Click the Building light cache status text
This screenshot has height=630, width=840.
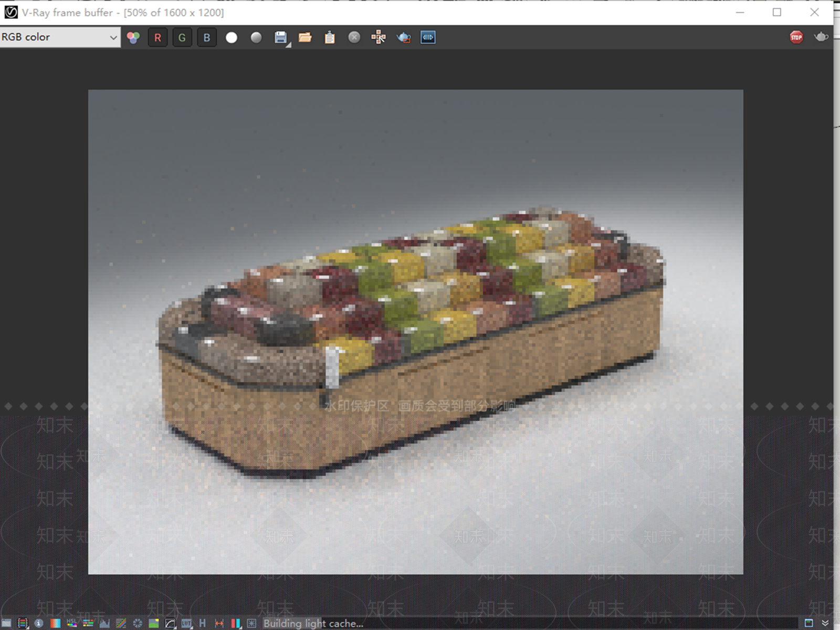coord(313,623)
